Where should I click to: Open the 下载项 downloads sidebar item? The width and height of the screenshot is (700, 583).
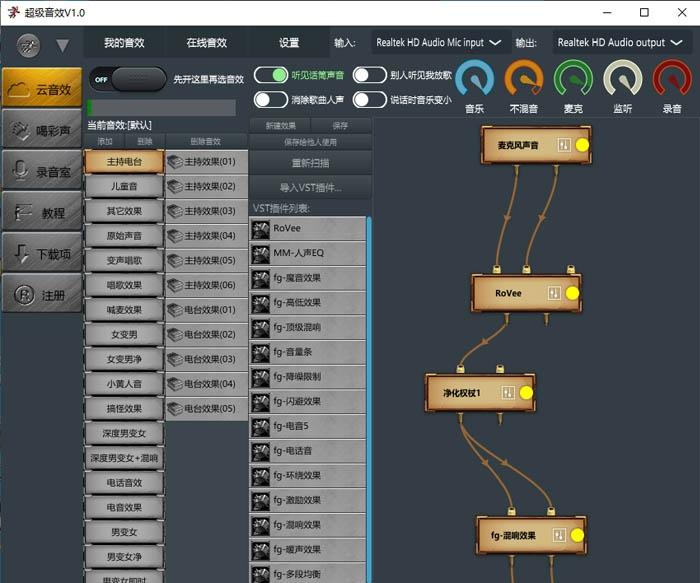(x=41, y=254)
